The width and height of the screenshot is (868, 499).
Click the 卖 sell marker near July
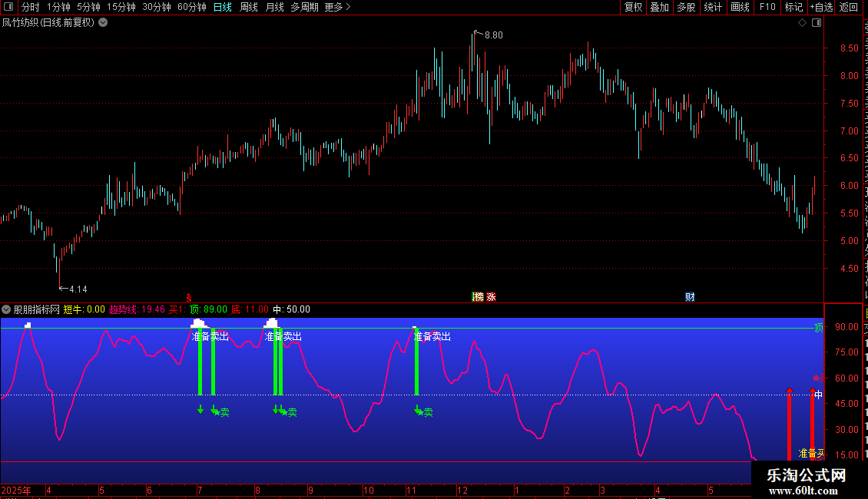click(225, 412)
